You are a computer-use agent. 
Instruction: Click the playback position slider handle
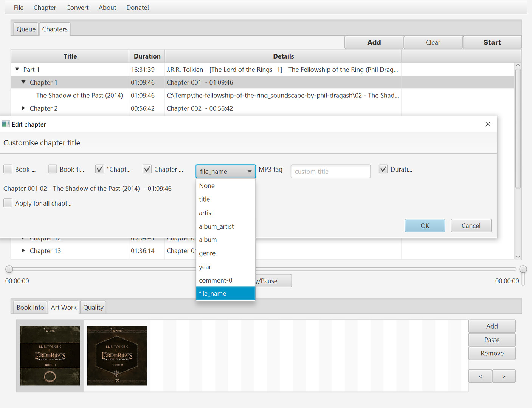(9, 269)
